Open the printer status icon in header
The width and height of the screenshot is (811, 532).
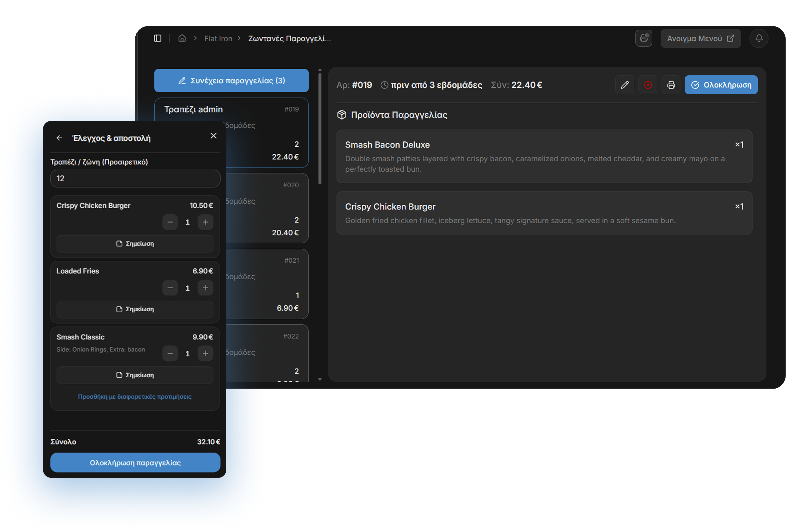(643, 38)
